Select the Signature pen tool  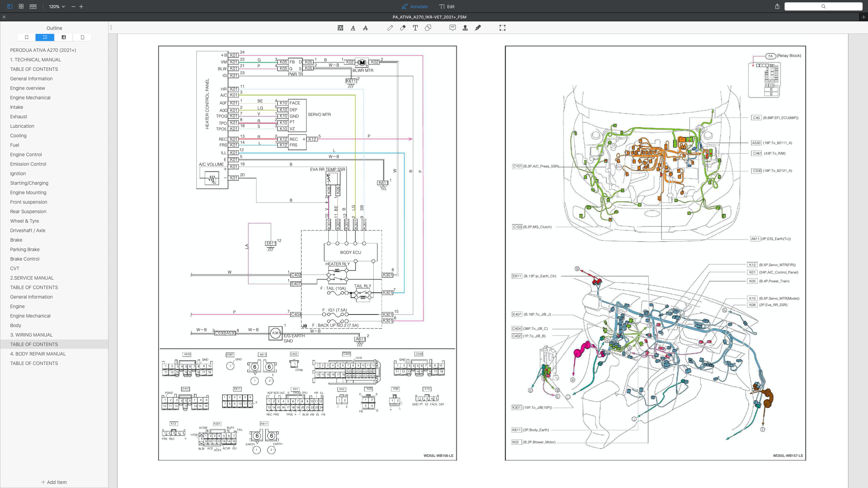478,28
